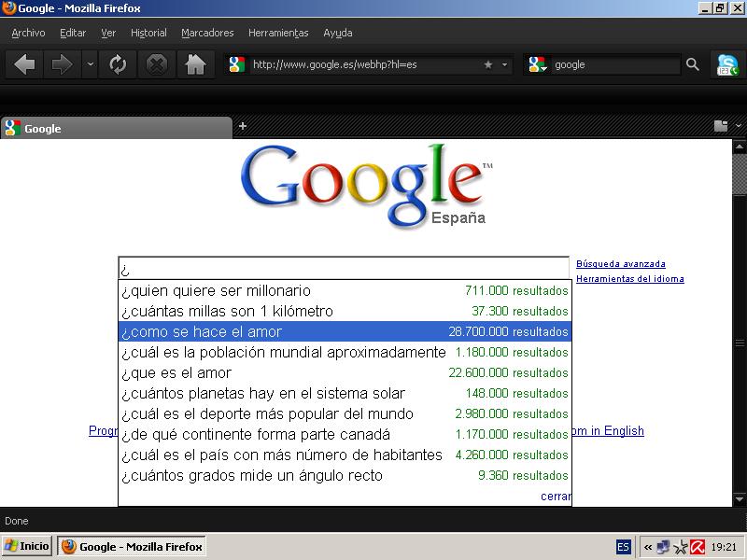
Task: Select suggestion ¿quien quiere ser millonario
Action: tap(345, 290)
